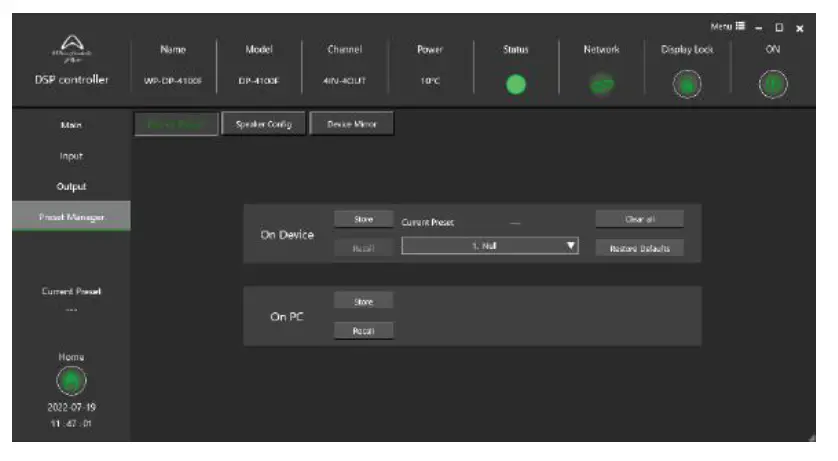The width and height of the screenshot is (838, 461).
Task: Click the Network connection icon
Action: pyautogui.click(x=602, y=84)
